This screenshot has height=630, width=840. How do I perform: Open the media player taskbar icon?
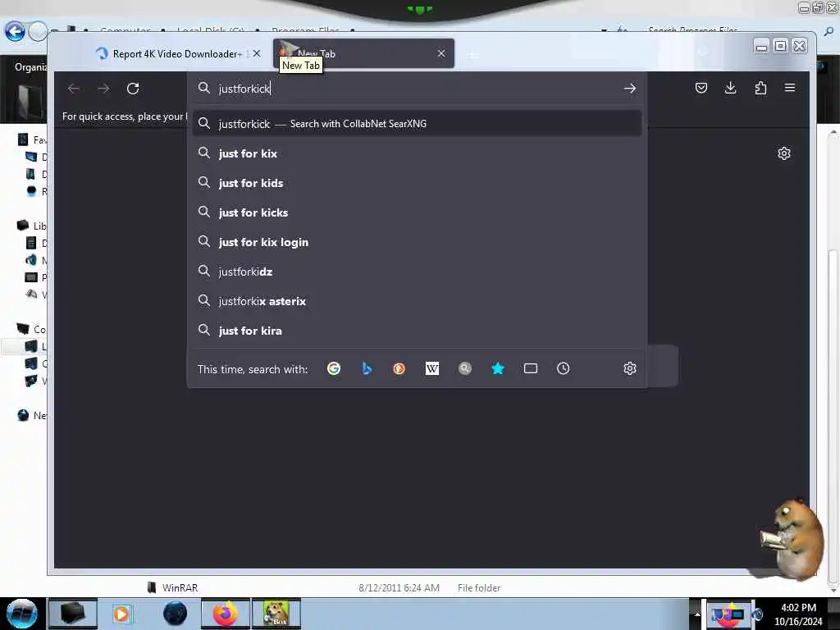(121, 614)
